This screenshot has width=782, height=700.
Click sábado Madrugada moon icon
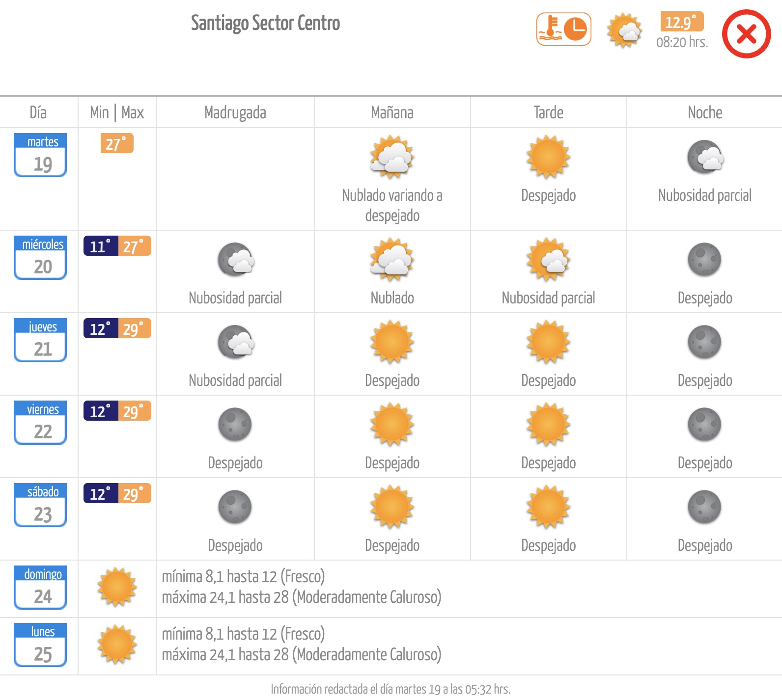[235, 507]
